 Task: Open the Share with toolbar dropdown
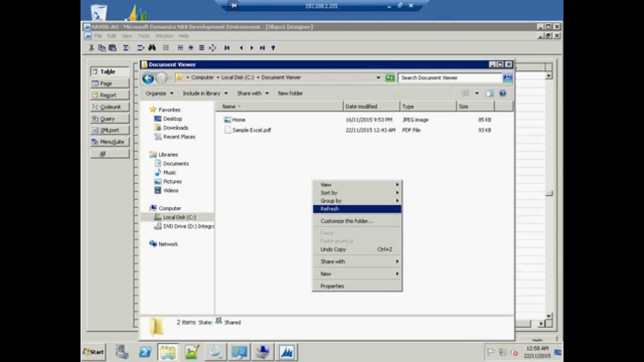(x=253, y=94)
